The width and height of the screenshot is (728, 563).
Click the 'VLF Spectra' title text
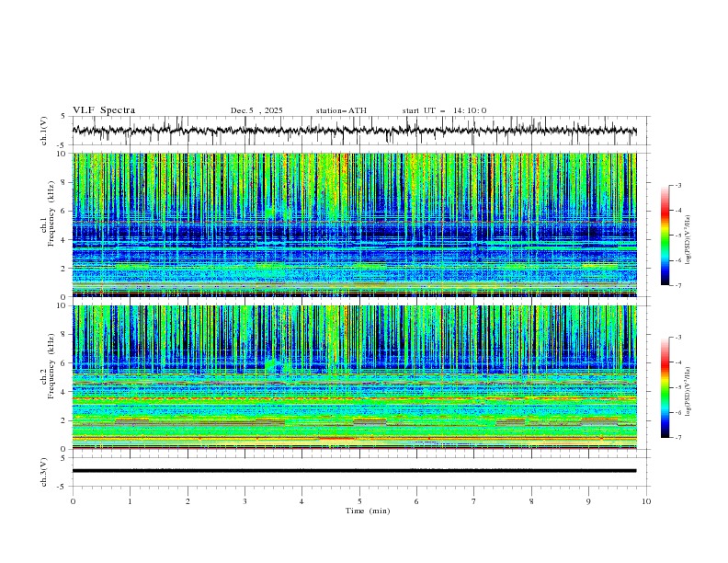coord(104,110)
